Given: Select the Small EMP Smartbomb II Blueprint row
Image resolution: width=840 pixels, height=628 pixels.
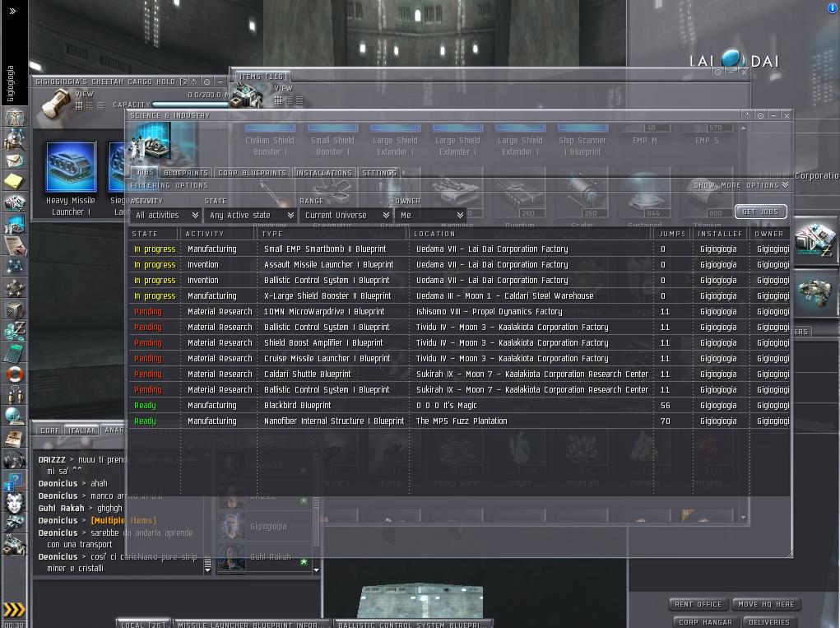Looking at the screenshot, I should tap(458, 249).
